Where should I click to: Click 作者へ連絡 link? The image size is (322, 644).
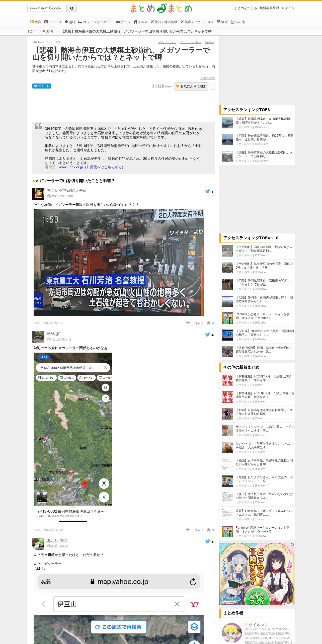[208, 78]
